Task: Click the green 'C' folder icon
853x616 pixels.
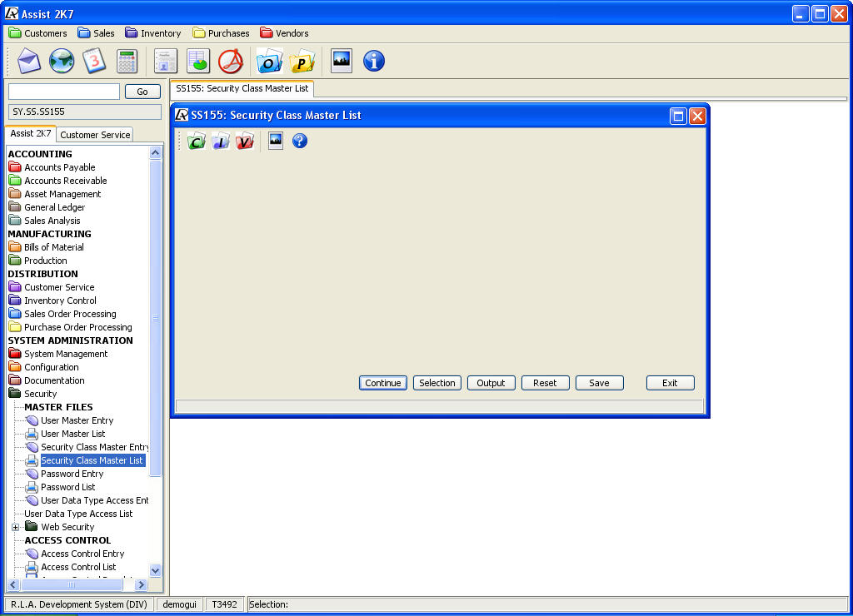Action: (197, 142)
